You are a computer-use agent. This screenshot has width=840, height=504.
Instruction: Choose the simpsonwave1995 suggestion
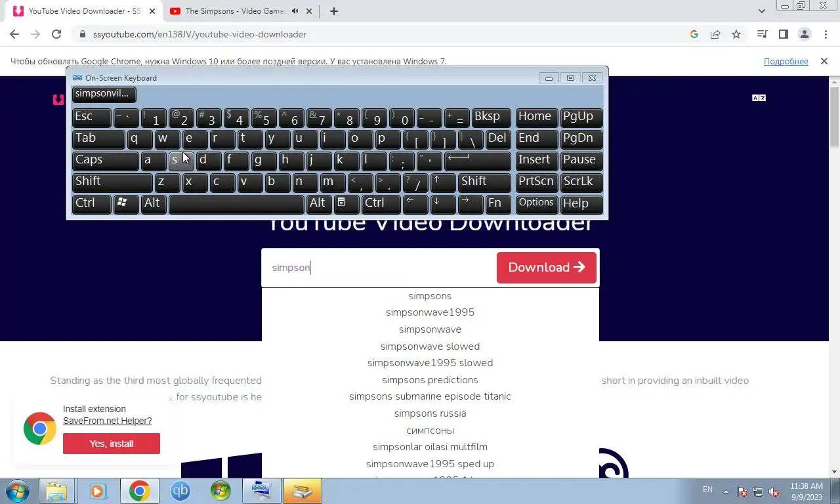430,312
